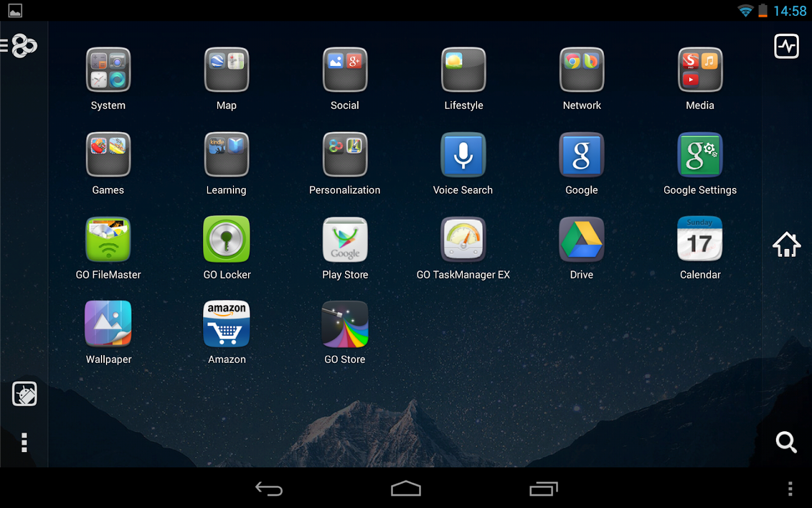Tap the Wi-Fi status icon

pyautogui.click(x=745, y=11)
